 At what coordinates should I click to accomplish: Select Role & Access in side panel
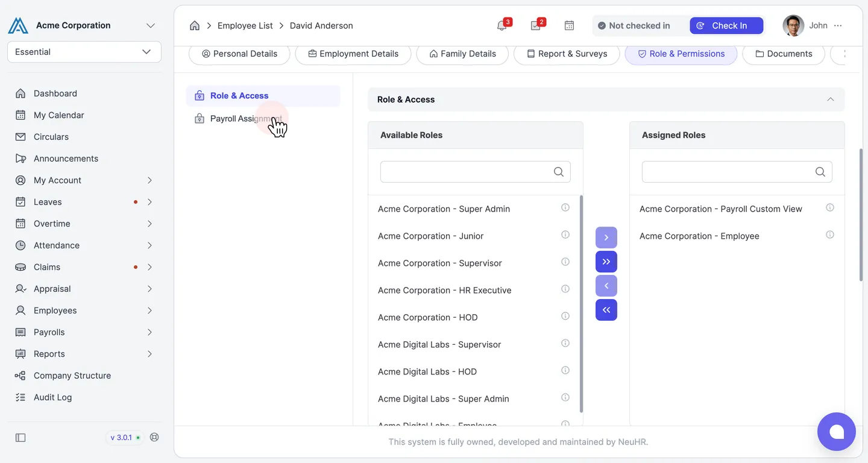click(x=263, y=96)
